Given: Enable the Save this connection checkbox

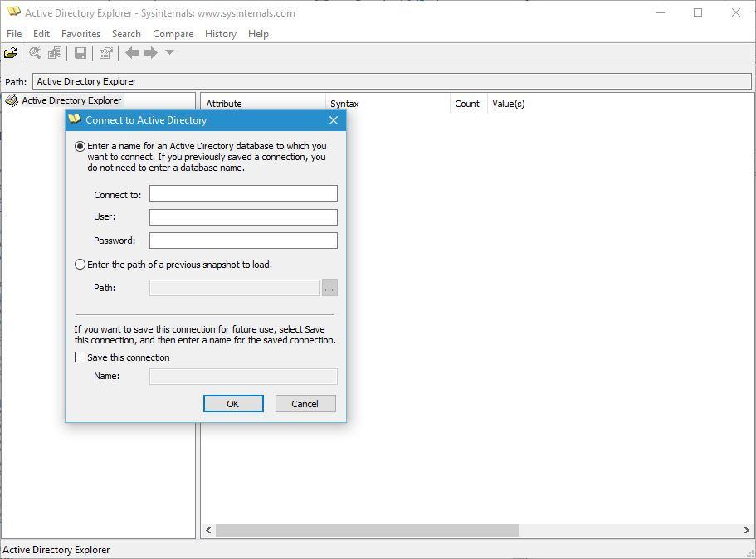Looking at the screenshot, I should pyautogui.click(x=80, y=357).
